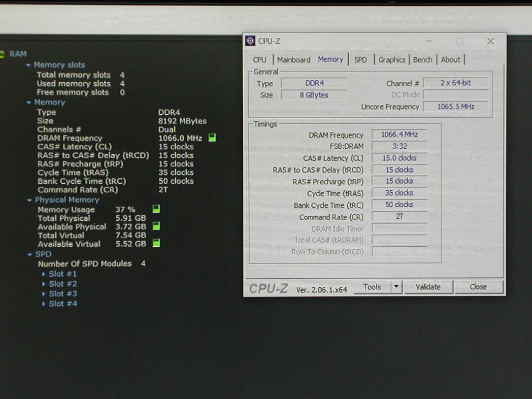Click the green graph icon beside Available Physical
This screenshot has width=532, height=399.
click(156, 226)
